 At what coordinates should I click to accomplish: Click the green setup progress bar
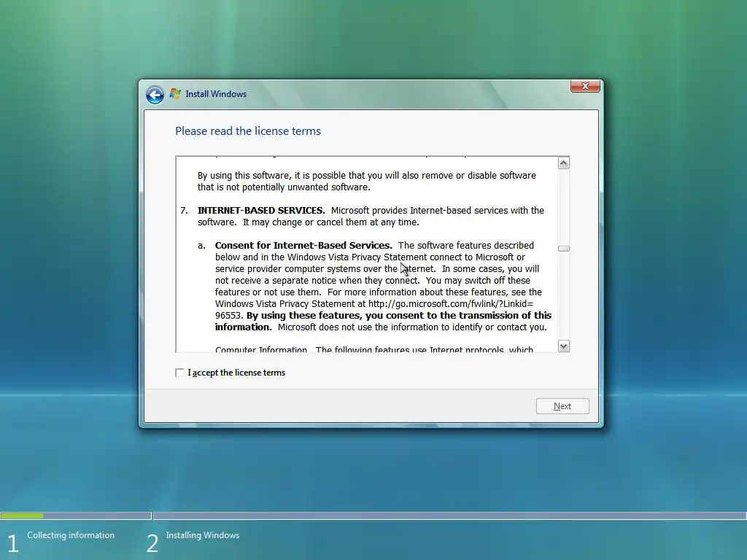pyautogui.click(x=22, y=516)
